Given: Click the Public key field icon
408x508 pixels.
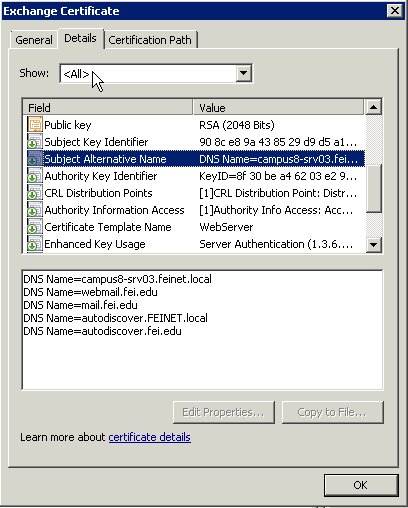Looking at the screenshot, I should click(x=35, y=125).
